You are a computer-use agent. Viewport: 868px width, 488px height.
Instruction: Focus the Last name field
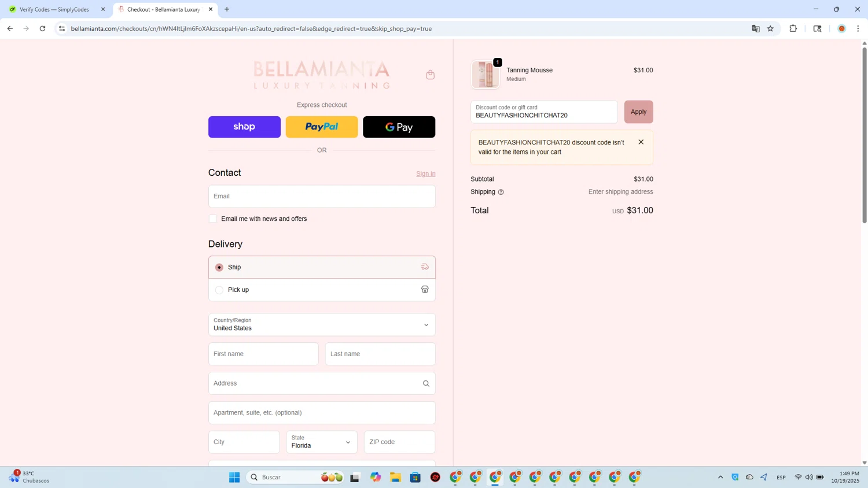(380, 354)
